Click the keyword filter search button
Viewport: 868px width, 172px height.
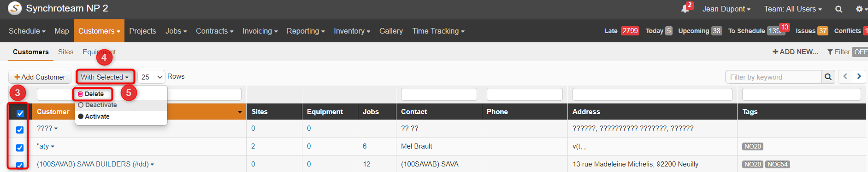tap(828, 77)
